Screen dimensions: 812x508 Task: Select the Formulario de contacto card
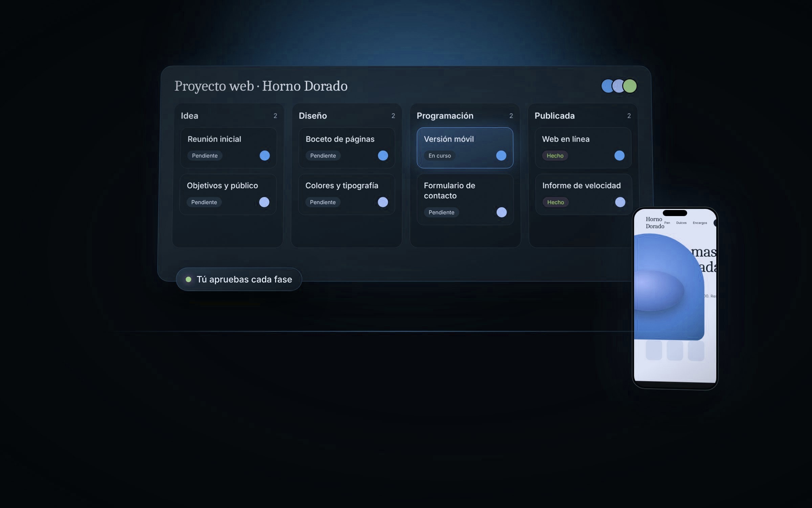465,199
